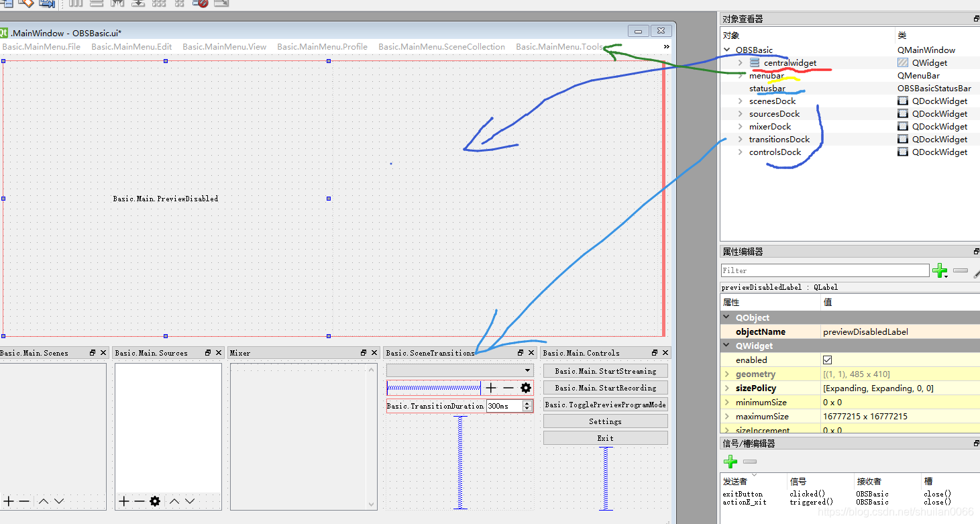980x524 pixels.
Task: Expand the transitionsDock tree node
Action: click(741, 140)
